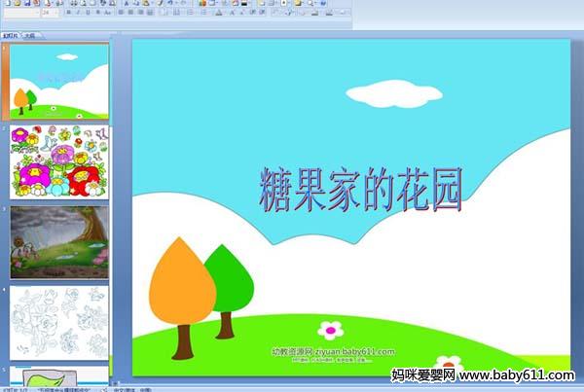Switch to the 大纲 outline tab
Screen dimensions: 584x392
[x=30, y=34]
